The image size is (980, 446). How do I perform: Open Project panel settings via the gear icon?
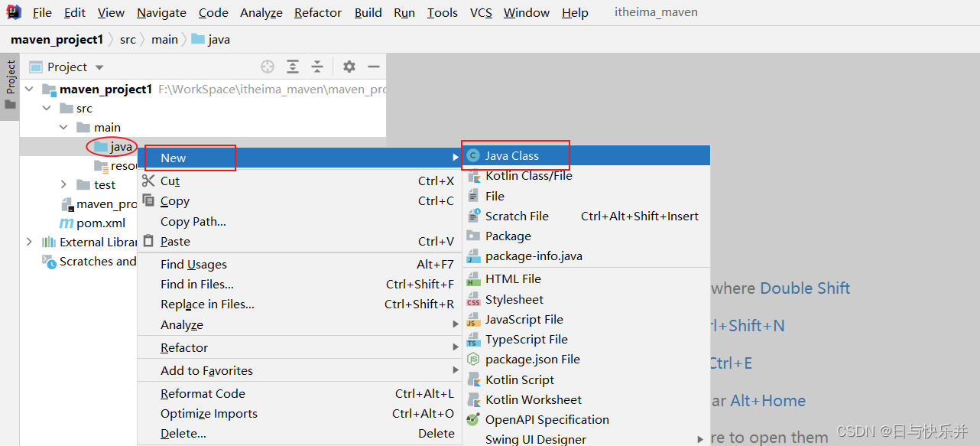pyautogui.click(x=349, y=67)
